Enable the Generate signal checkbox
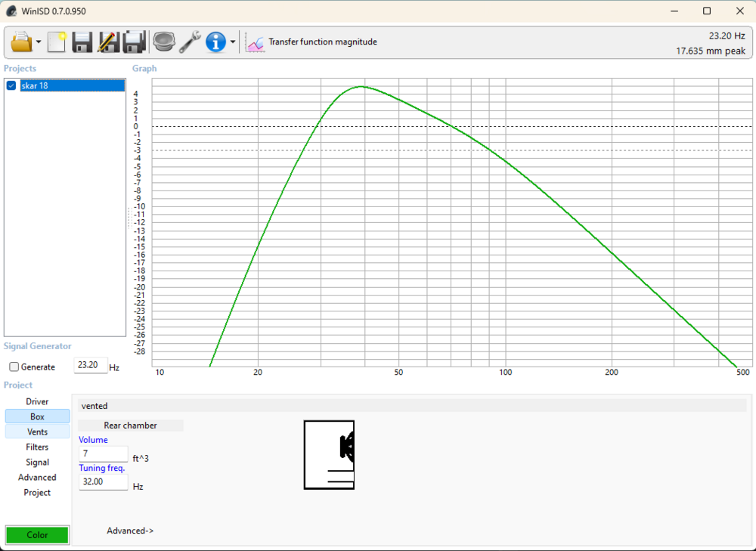The image size is (756, 551). coord(14,367)
